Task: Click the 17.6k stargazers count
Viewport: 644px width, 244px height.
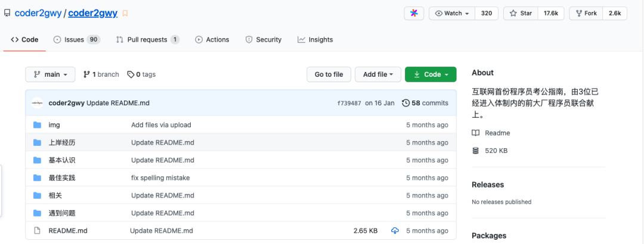Action: click(x=551, y=13)
